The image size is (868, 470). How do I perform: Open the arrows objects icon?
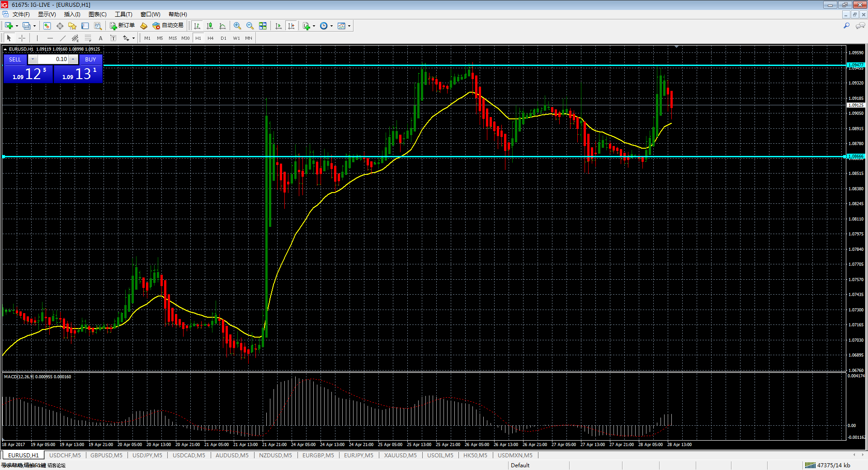[x=126, y=38]
